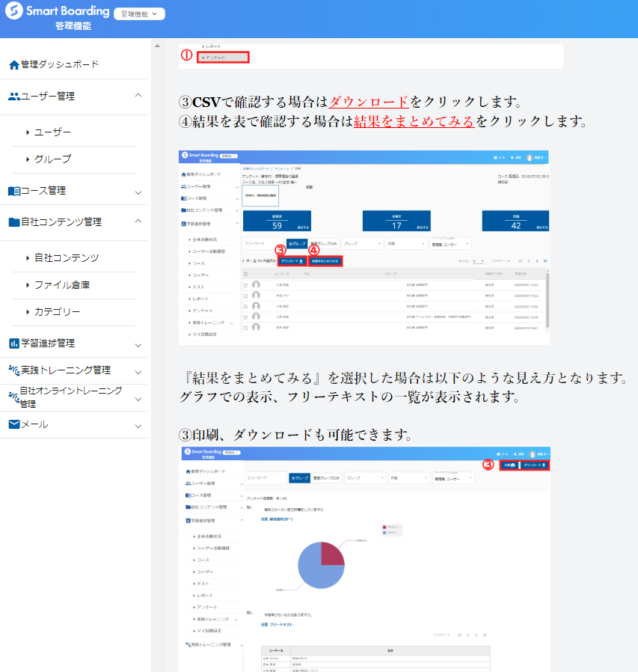Click the book icon beside コース管理
The height and width of the screenshot is (672, 638).
[x=13, y=192]
